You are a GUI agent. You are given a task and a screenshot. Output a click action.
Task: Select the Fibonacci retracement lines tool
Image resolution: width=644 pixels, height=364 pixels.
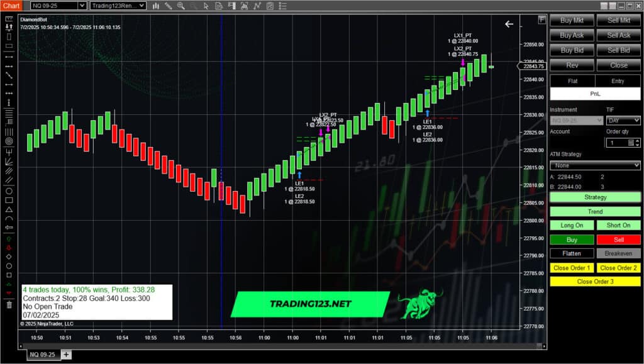[x=9, y=113]
